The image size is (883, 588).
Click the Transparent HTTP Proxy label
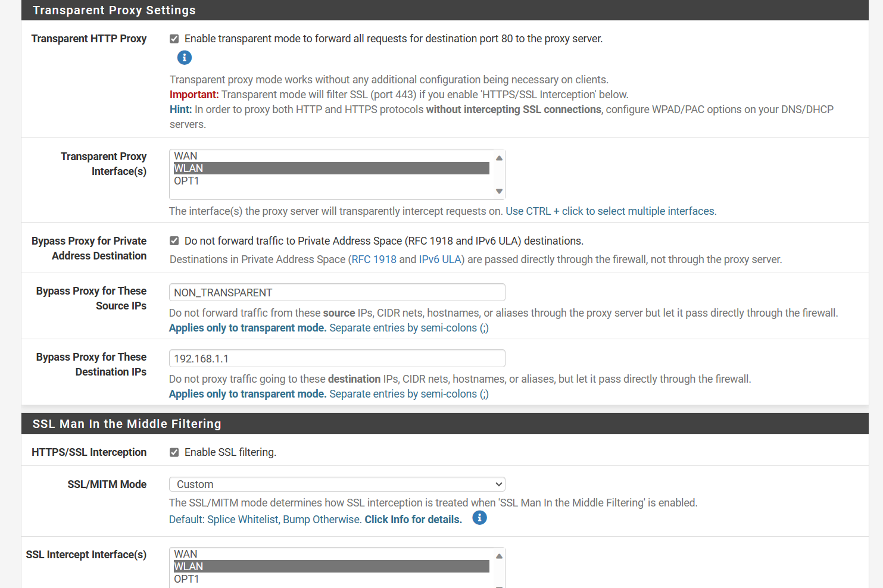tap(89, 39)
